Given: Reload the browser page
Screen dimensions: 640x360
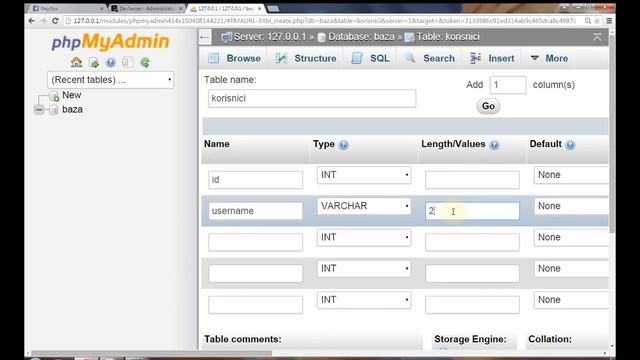Looking at the screenshot, I should coord(55,20).
